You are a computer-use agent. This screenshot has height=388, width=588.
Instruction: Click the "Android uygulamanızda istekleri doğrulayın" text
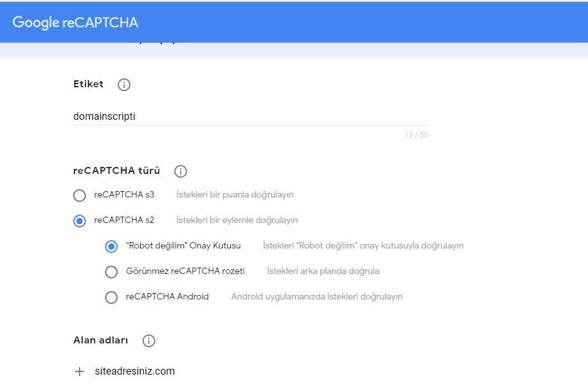point(317,296)
